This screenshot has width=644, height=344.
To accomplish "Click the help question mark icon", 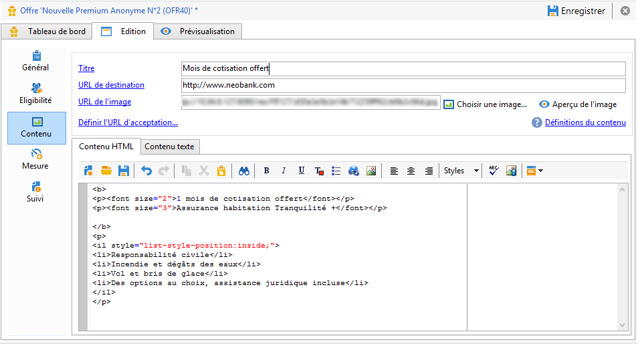I will 537,122.
